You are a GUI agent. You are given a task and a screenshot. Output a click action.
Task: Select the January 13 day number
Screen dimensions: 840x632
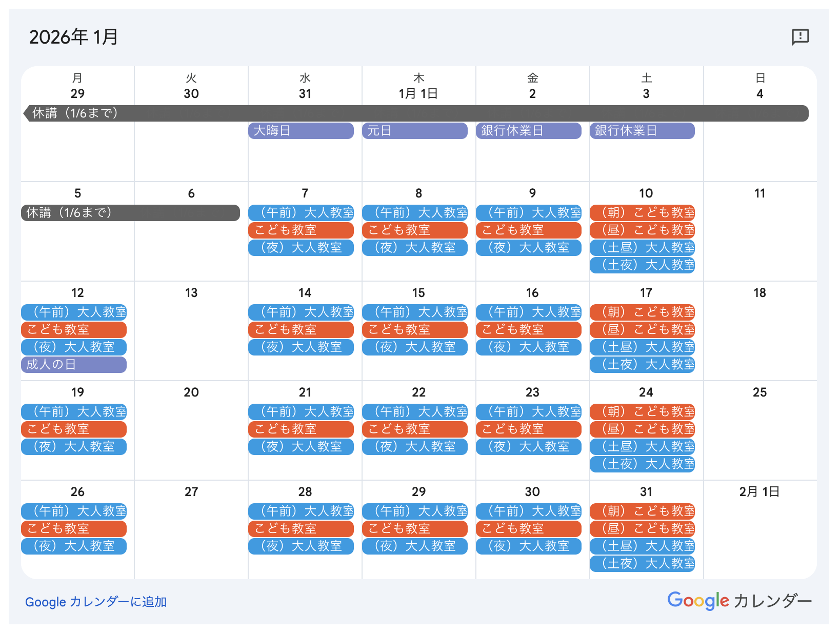click(x=191, y=293)
